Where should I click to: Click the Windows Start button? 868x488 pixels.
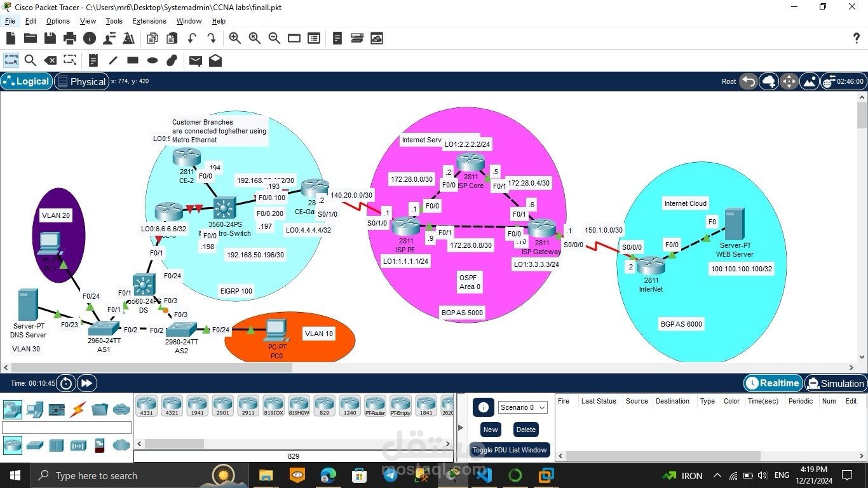(x=15, y=475)
